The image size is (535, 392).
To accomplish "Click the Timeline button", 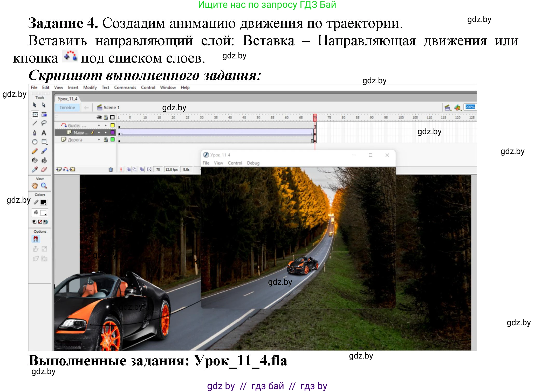I will pos(67,107).
